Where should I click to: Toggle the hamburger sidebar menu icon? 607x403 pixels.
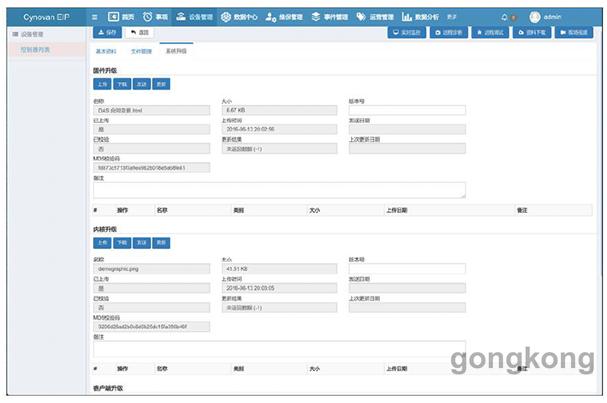coord(94,17)
